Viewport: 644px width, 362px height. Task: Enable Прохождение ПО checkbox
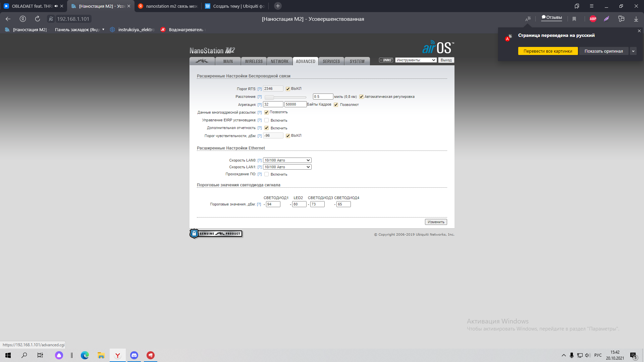tap(266, 174)
